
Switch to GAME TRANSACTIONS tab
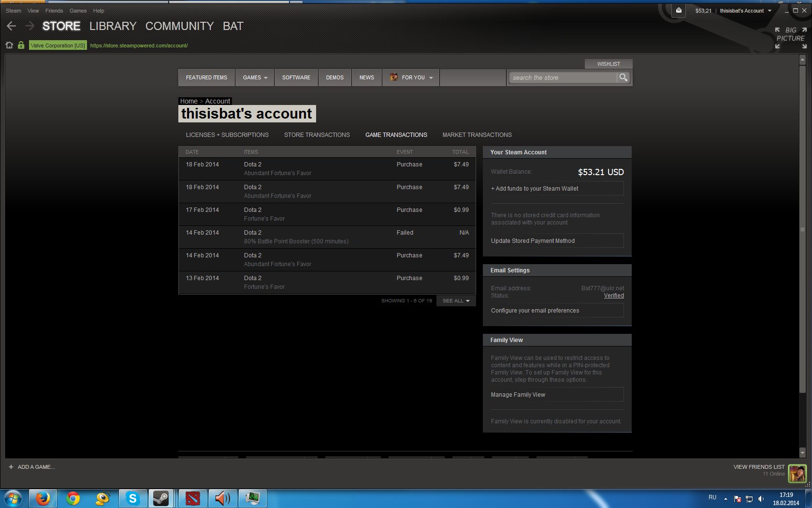coord(396,135)
